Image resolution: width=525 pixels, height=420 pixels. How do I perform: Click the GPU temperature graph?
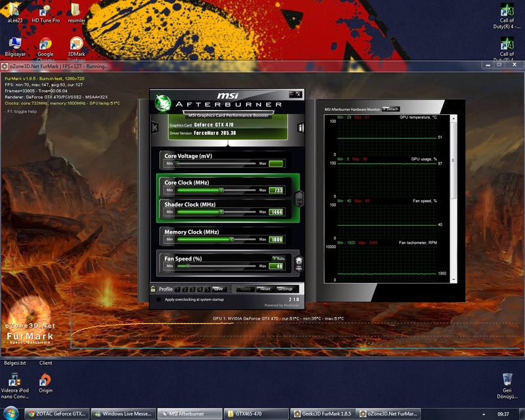[387, 137]
